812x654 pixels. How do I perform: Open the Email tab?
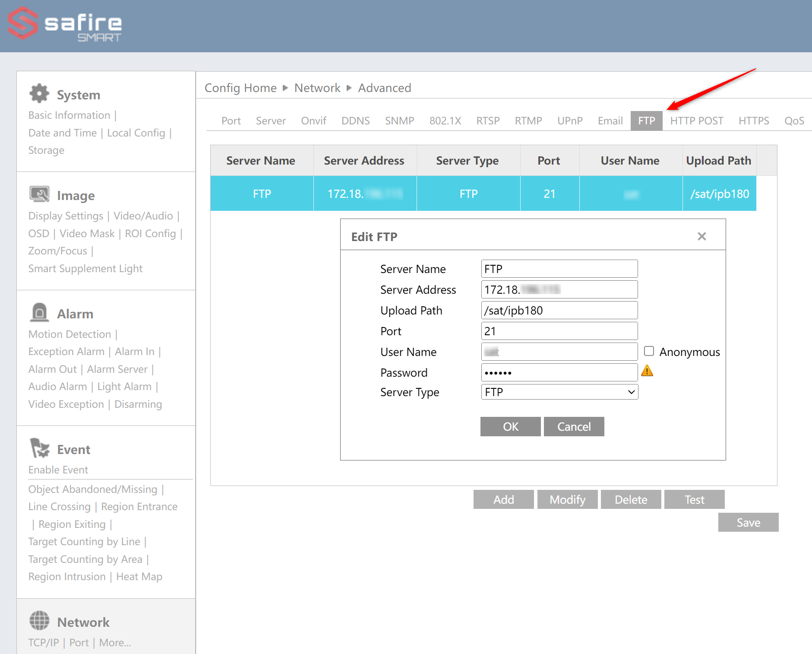tap(610, 121)
